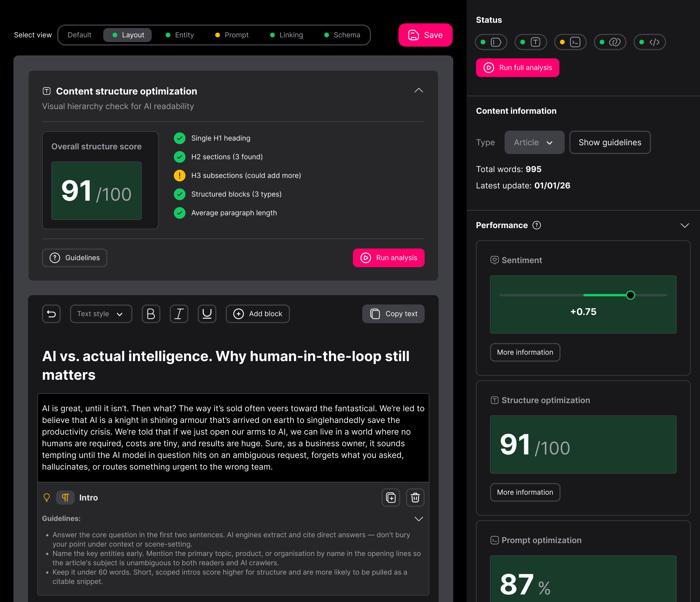
Task: Click the lightbulb icon beside Intro
Action: (x=47, y=498)
